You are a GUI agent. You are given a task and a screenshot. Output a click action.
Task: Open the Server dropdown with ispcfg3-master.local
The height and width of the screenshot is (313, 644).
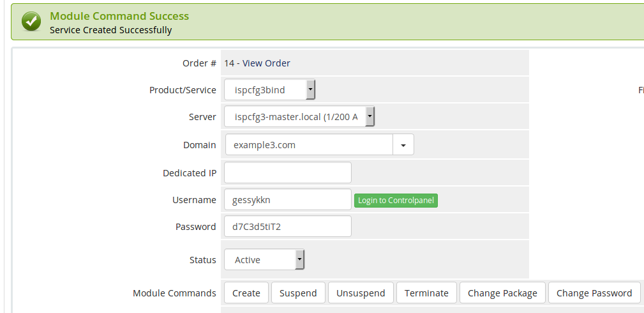(x=299, y=117)
